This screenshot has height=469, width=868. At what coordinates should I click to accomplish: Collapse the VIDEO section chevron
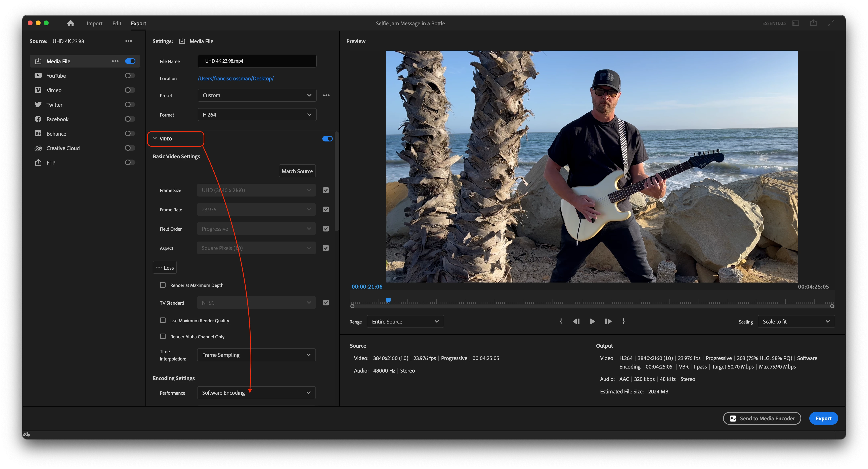155,138
